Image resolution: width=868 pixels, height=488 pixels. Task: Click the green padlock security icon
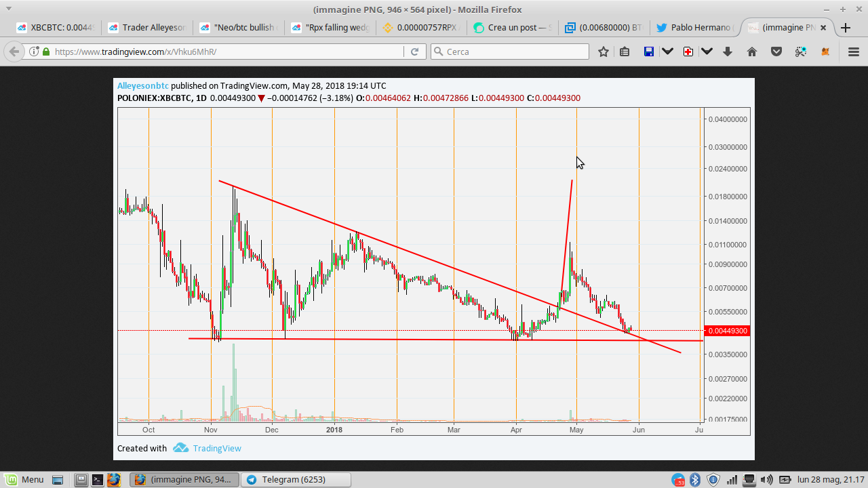click(46, 52)
